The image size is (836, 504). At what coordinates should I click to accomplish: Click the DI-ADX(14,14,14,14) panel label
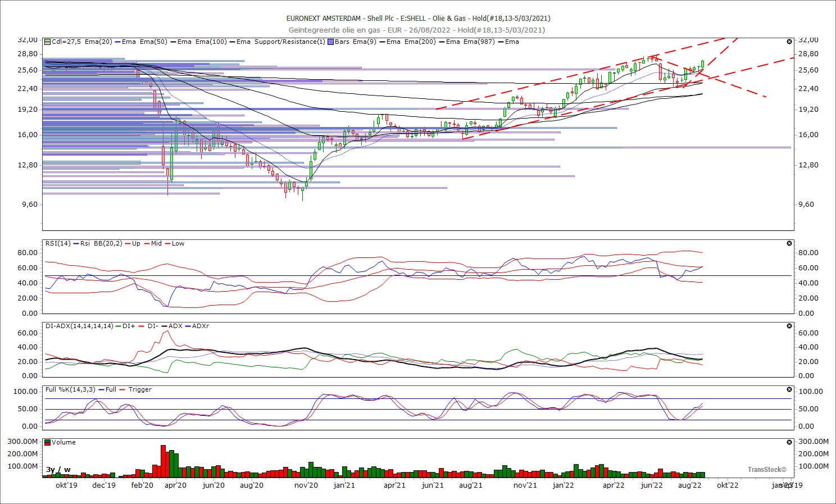point(79,326)
